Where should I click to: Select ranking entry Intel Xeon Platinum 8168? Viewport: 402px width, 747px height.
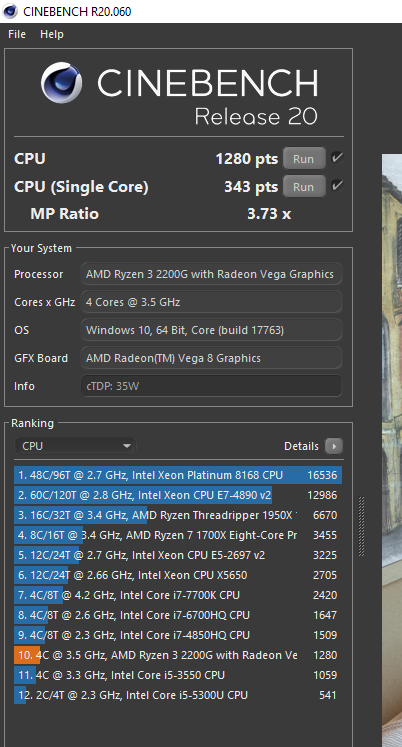click(178, 475)
